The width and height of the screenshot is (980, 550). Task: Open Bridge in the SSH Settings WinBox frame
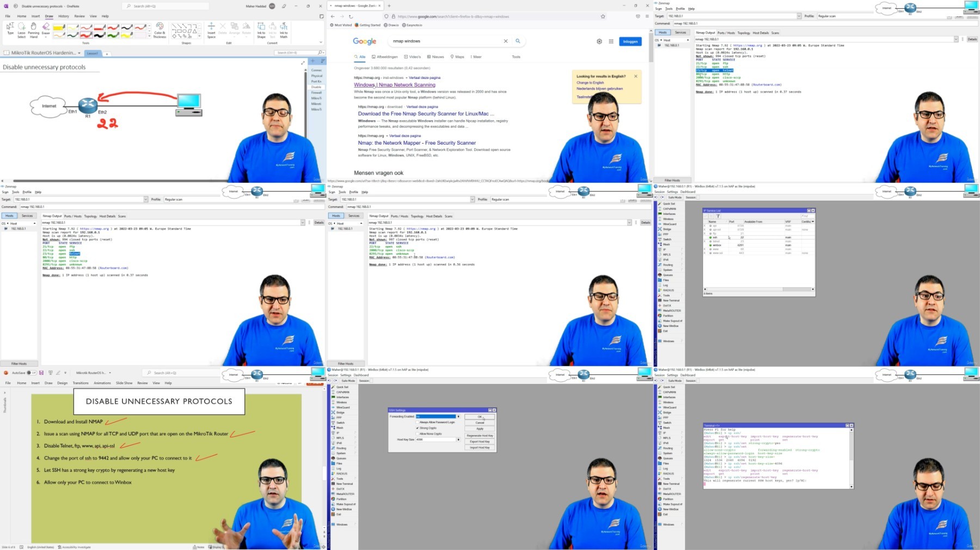343,412
